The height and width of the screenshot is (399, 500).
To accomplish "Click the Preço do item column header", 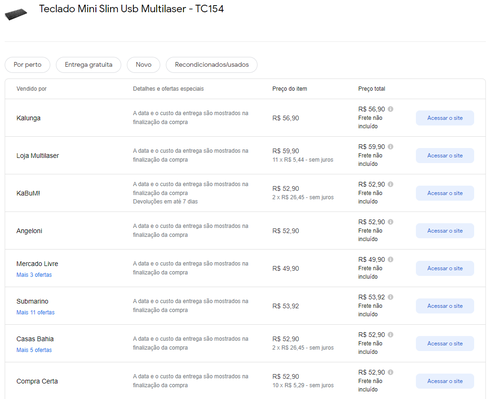I will pos(289,89).
